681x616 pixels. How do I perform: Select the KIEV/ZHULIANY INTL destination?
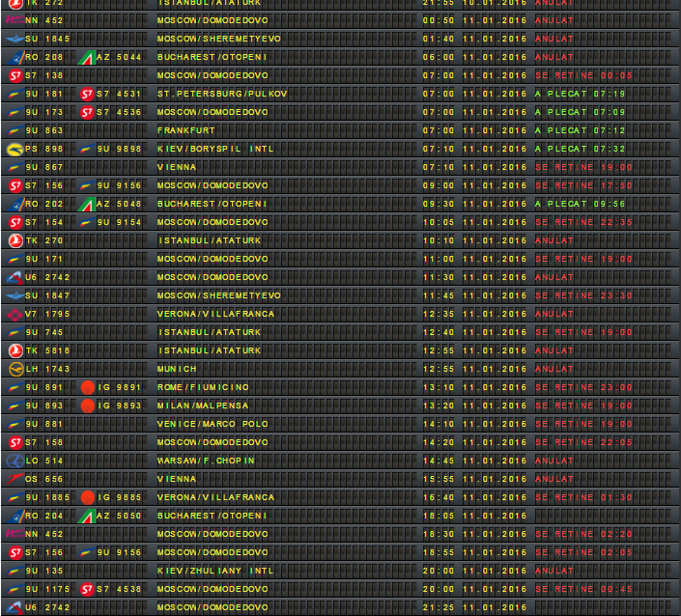pyautogui.click(x=215, y=571)
